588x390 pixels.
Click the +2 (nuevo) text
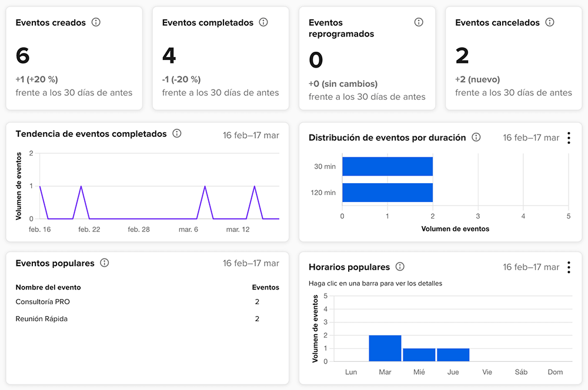point(477,79)
